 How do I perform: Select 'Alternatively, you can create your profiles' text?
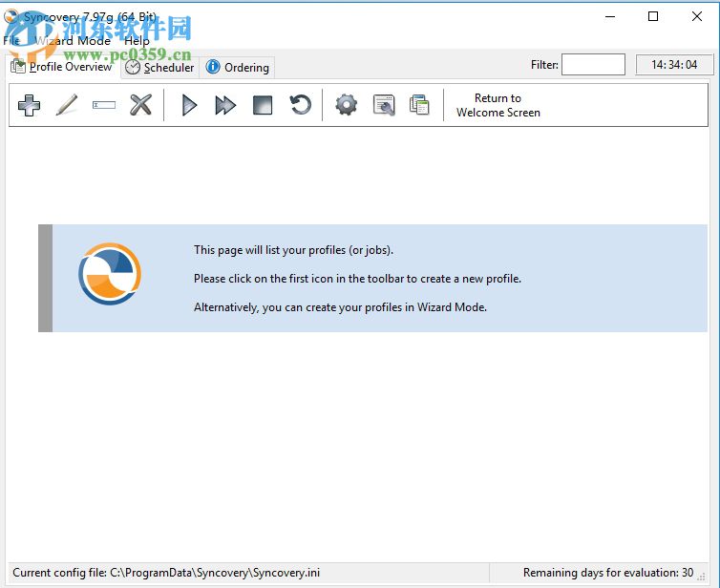pyautogui.click(x=340, y=307)
